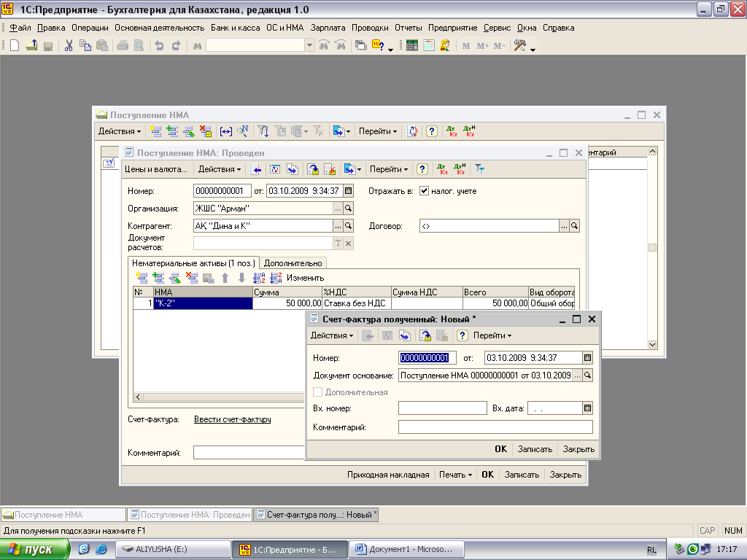Click calendar icon next to document date 03.10.2009
Screen dimensions: 747x560
pyautogui.click(x=348, y=191)
